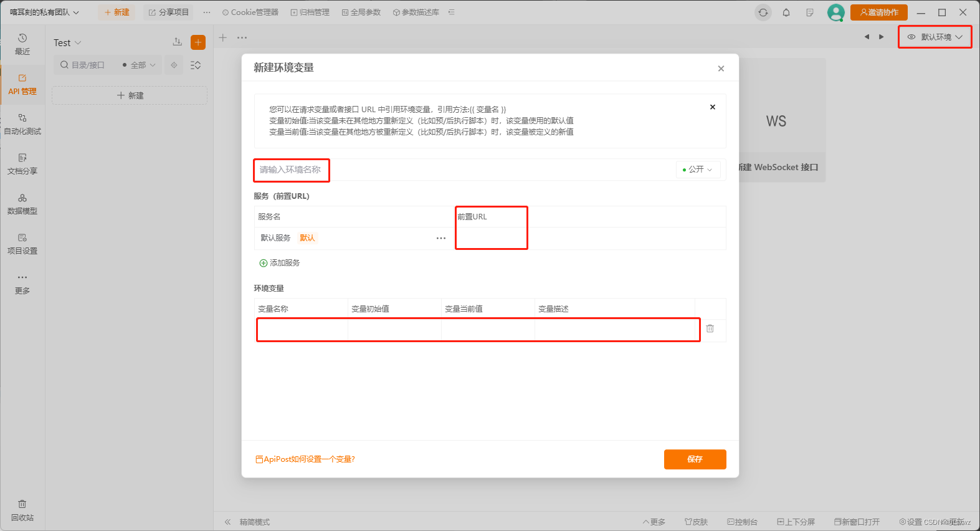Screen dimensions: 980x531
Task: Delete the environment variable row with trash icon
Action: click(x=710, y=328)
